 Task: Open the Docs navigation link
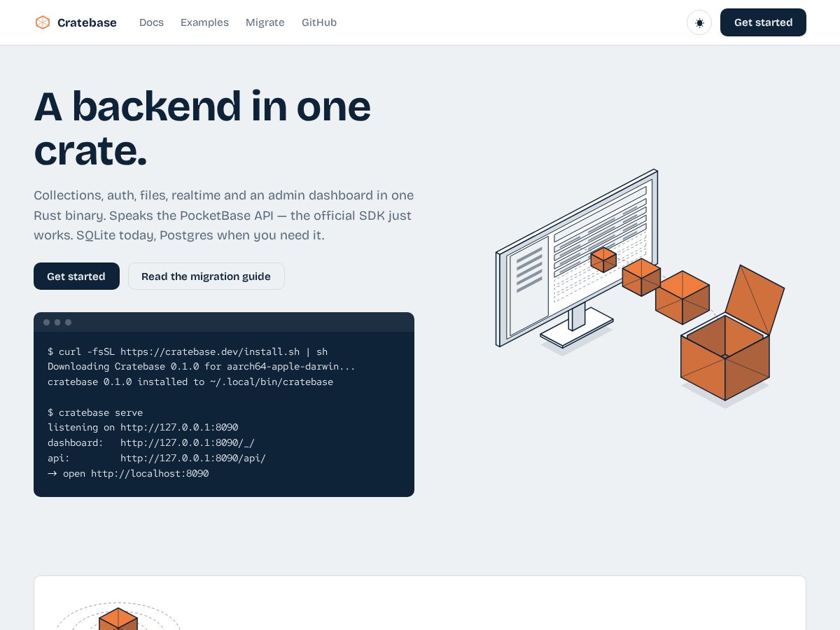(x=151, y=22)
